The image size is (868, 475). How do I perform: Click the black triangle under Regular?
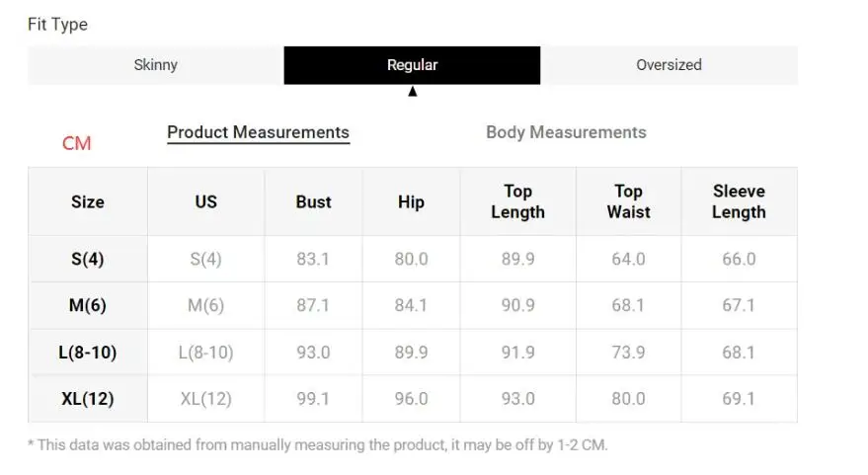(413, 91)
